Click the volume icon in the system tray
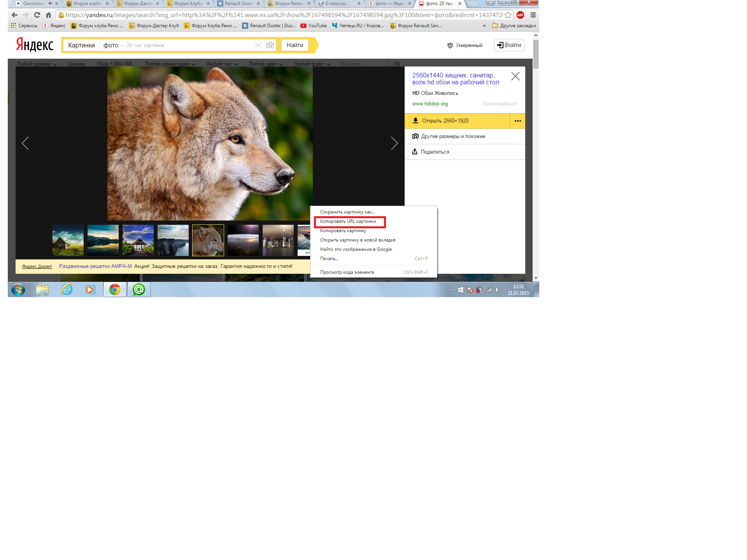 498,290
